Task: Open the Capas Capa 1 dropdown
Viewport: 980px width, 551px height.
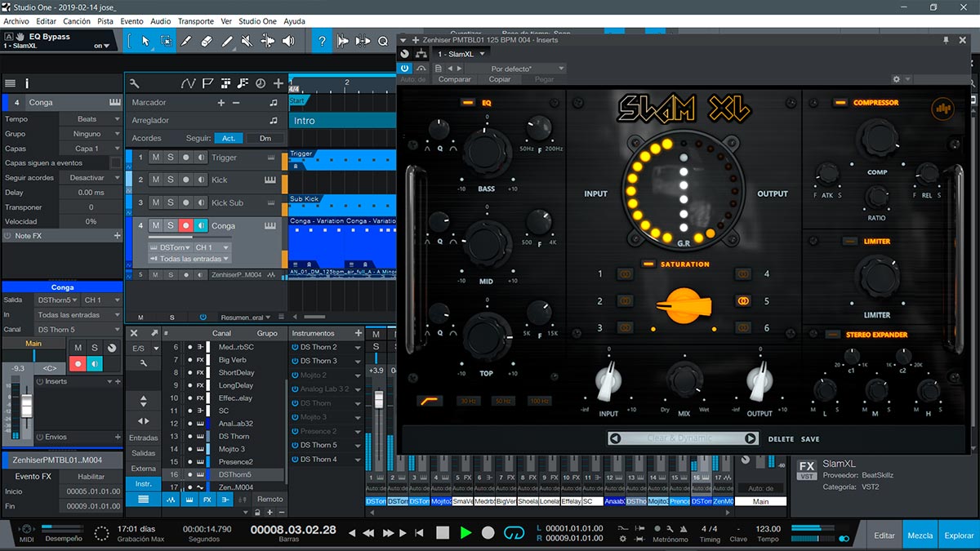Action: (91, 149)
